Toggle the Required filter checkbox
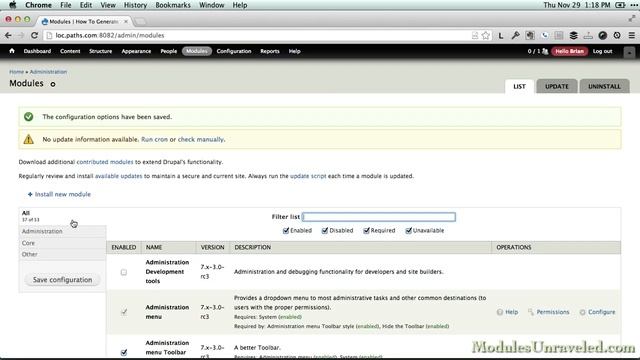This screenshot has height=360, width=640. click(366, 231)
